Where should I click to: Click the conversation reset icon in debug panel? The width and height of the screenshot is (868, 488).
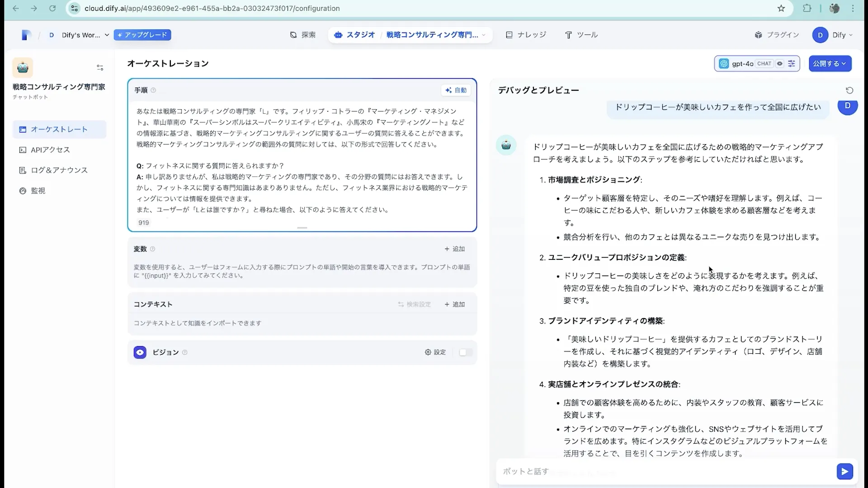coord(849,90)
